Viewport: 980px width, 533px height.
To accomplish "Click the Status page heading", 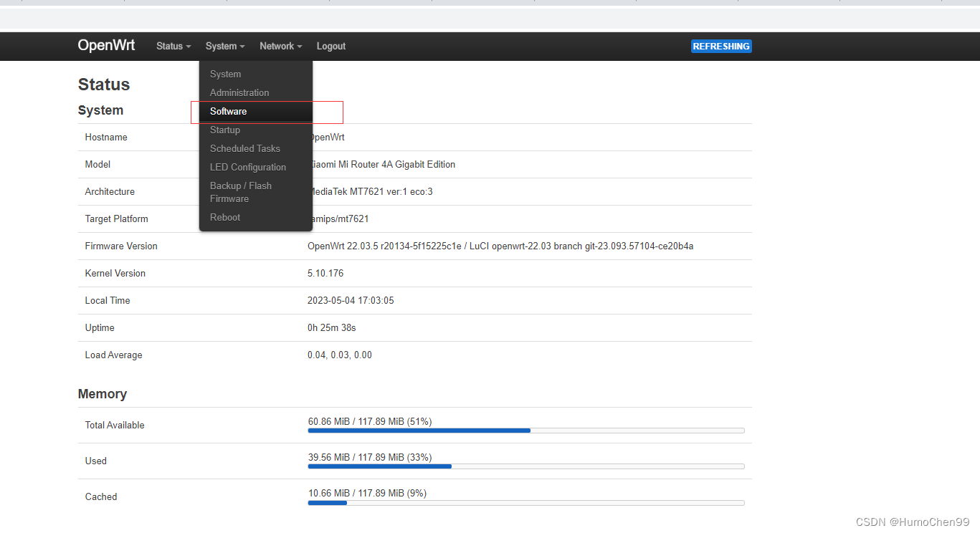I will tap(104, 85).
